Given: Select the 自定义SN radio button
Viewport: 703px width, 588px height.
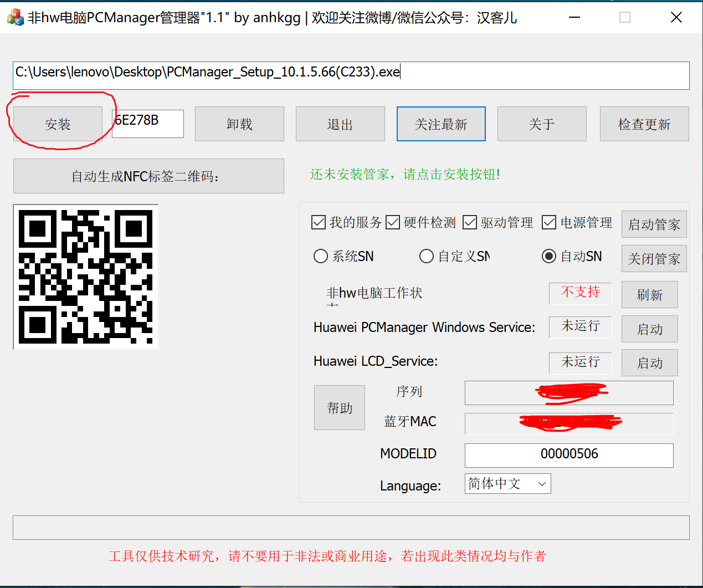Looking at the screenshot, I should pos(426,256).
